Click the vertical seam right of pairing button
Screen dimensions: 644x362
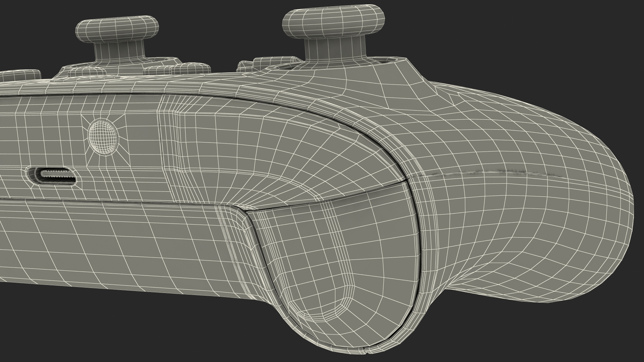click(160, 134)
